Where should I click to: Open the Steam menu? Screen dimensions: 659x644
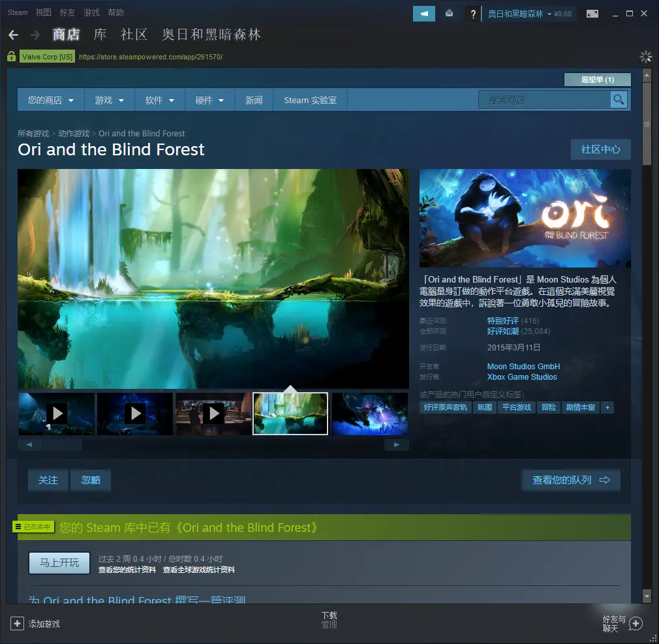(18, 12)
